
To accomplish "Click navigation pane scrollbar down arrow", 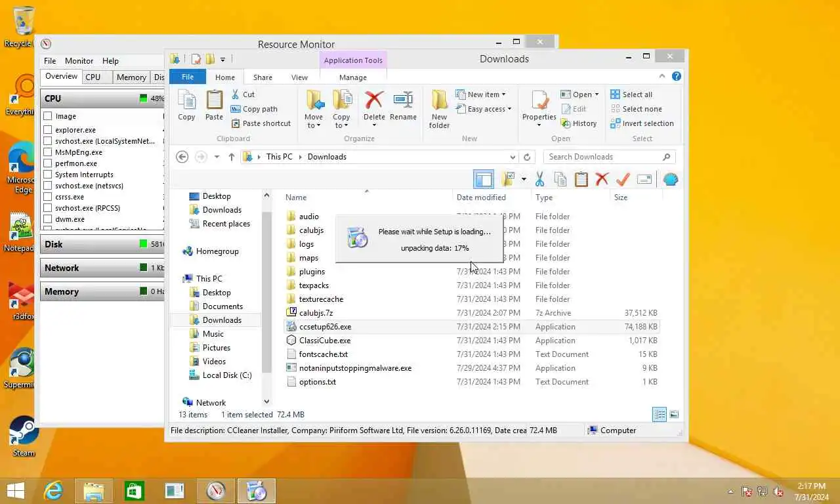I will (266, 402).
